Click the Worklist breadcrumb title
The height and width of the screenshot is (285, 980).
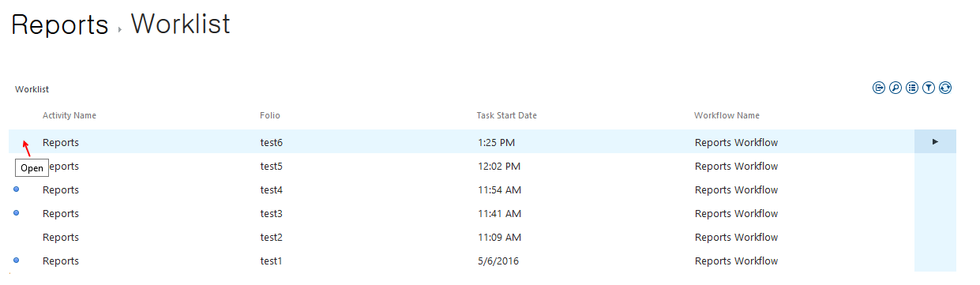pyautogui.click(x=180, y=24)
